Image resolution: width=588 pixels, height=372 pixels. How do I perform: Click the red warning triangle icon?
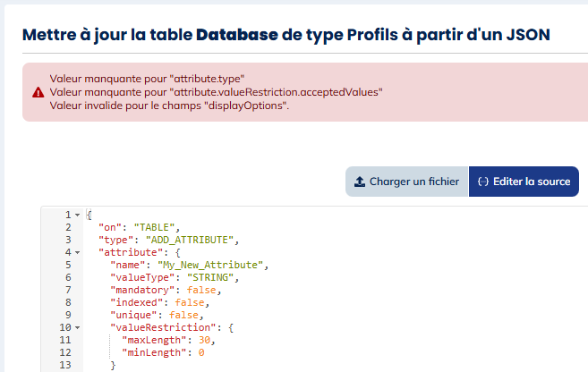click(x=38, y=92)
